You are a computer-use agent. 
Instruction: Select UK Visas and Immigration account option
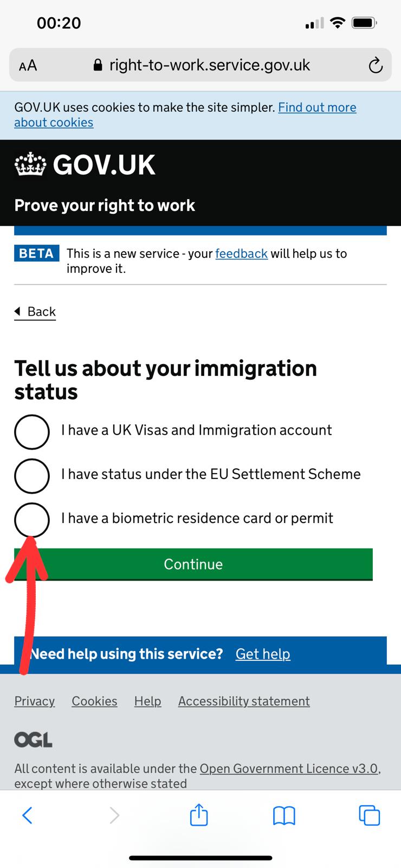pos(32,432)
